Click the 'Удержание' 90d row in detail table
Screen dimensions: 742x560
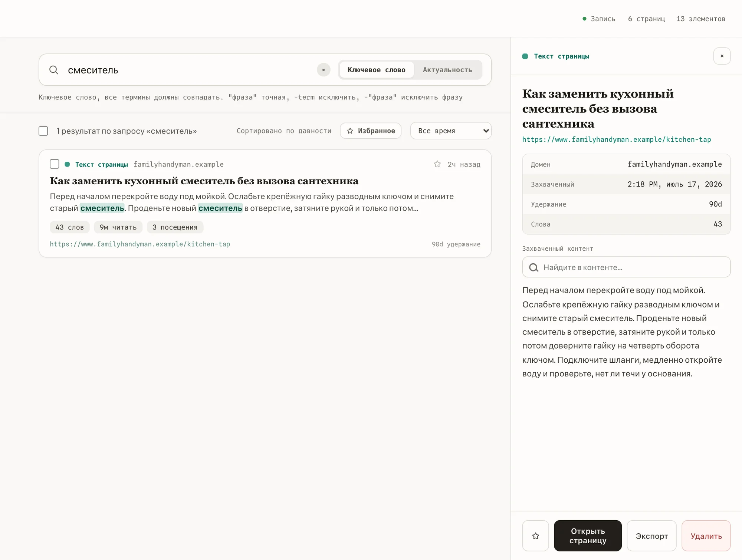click(x=626, y=204)
